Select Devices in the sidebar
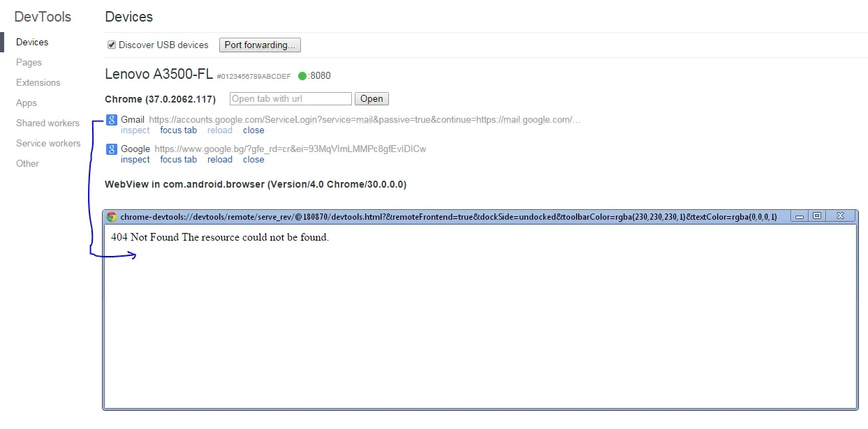868x429 pixels. (32, 43)
